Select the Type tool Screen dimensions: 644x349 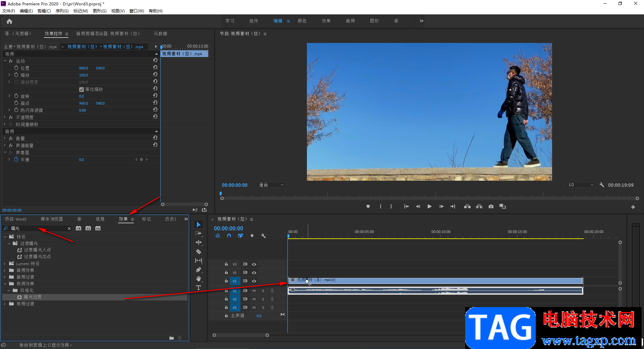(199, 288)
